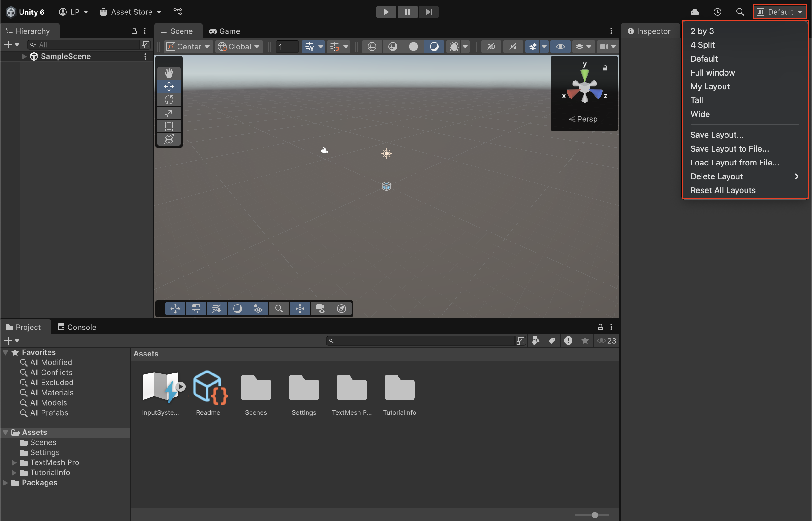Image resolution: width=812 pixels, height=521 pixels.
Task: Select the Rotate tool
Action: (x=169, y=99)
